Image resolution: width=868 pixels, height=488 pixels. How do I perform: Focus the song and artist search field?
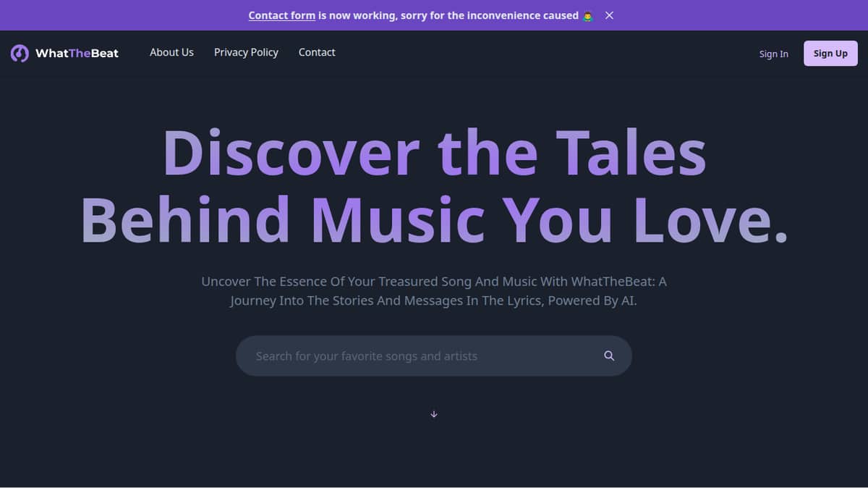[434, 356]
